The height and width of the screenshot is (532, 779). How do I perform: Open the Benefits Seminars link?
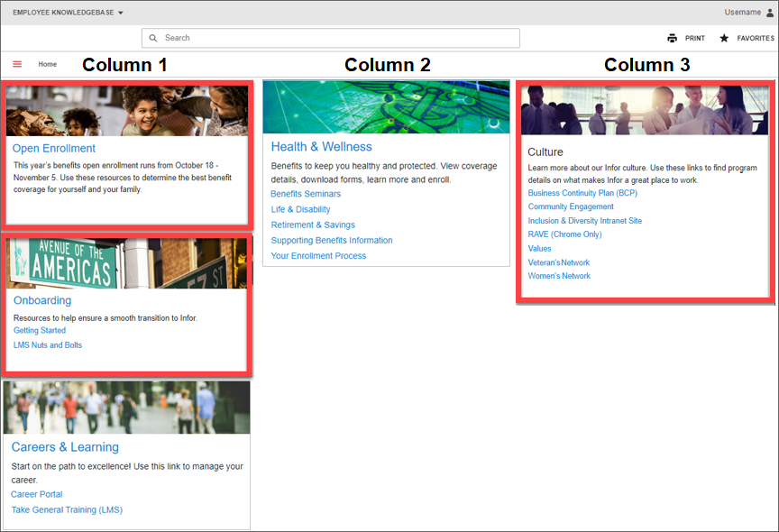point(306,194)
